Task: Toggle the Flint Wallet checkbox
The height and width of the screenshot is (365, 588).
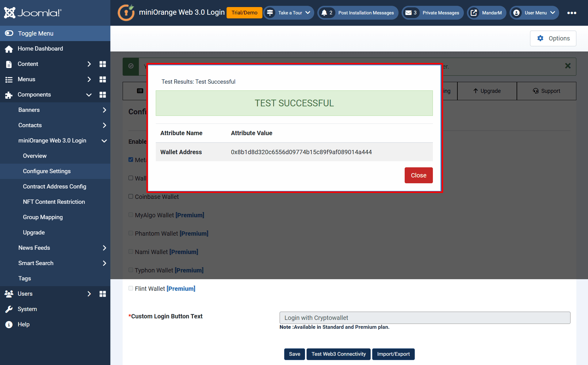Action: pos(131,288)
